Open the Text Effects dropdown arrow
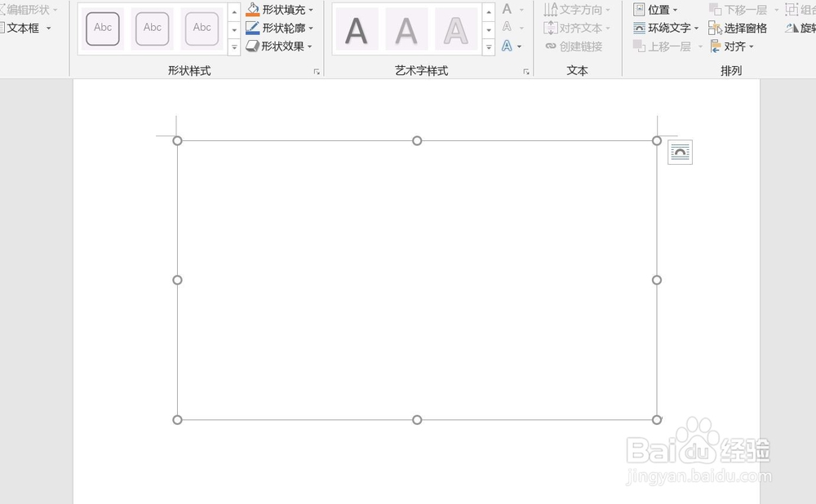 [520, 46]
